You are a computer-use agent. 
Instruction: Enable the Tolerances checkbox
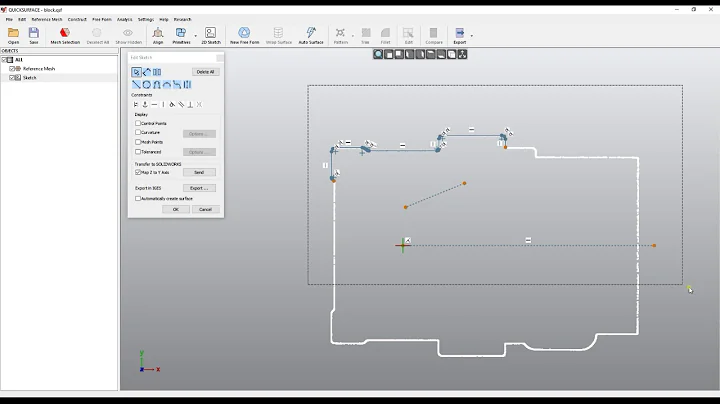click(x=138, y=152)
